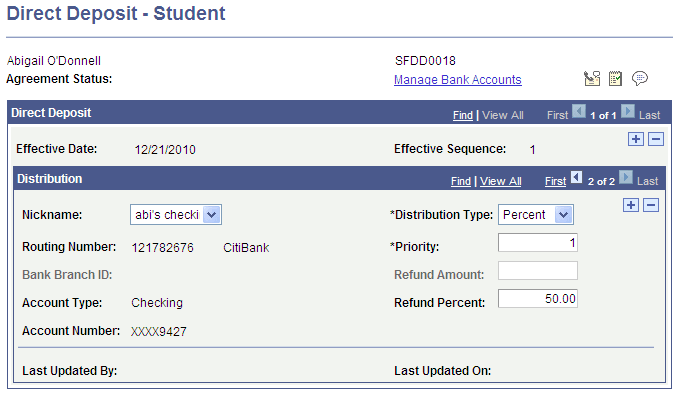Click the ID SFDD0018

pos(425,61)
